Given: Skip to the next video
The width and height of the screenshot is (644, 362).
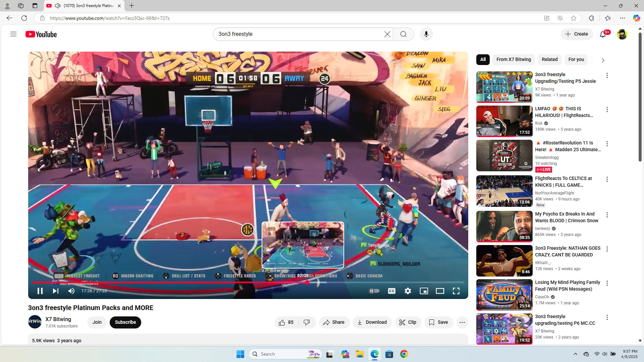Looking at the screenshot, I should (56, 291).
